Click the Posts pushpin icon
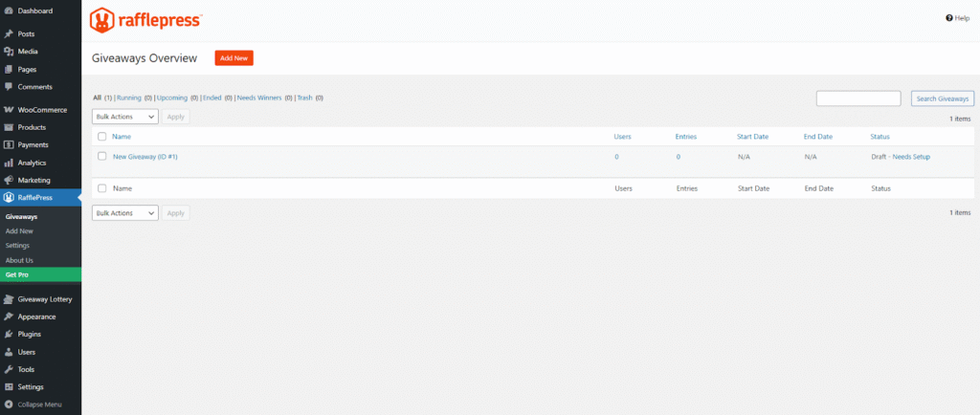 [9, 33]
